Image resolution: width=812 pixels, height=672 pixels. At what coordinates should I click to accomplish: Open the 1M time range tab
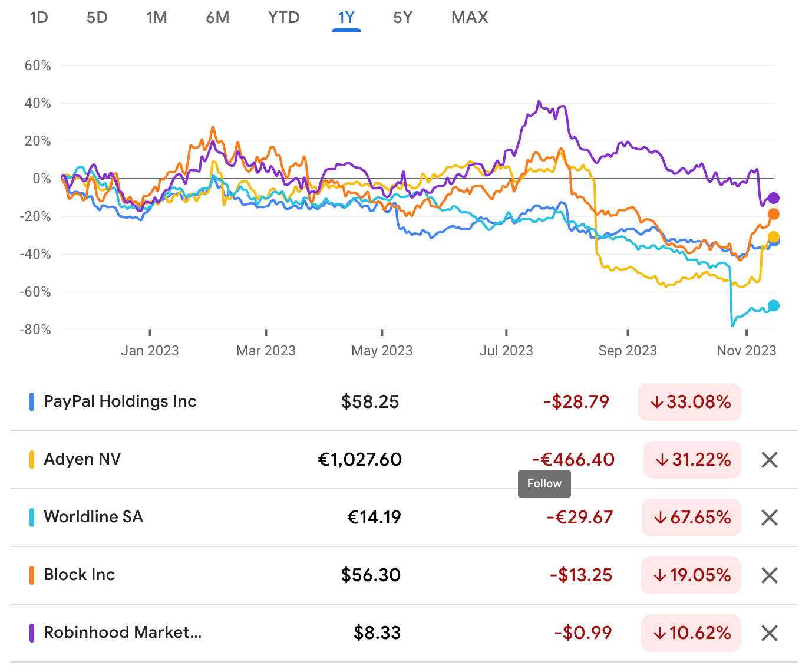(x=157, y=18)
